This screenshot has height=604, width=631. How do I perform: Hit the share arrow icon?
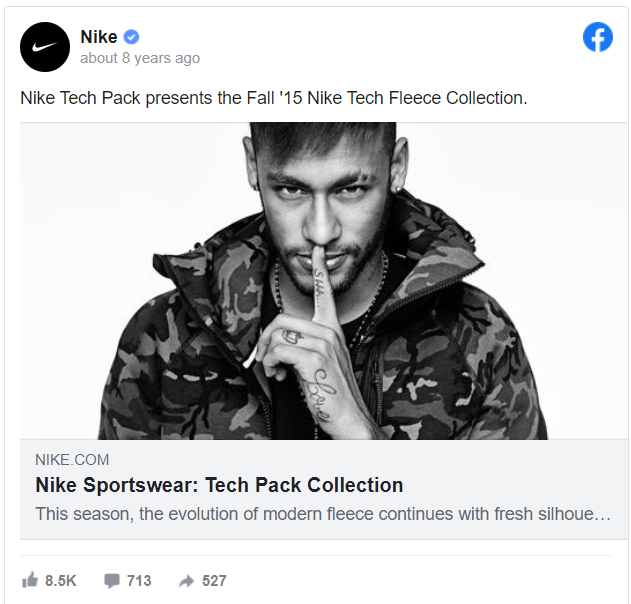[186, 580]
